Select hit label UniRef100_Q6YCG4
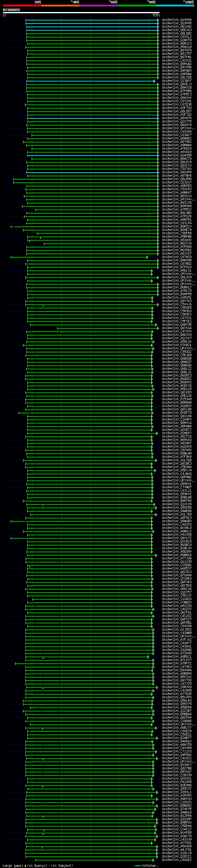Viewport: 197px width, 868px height. pos(177,328)
